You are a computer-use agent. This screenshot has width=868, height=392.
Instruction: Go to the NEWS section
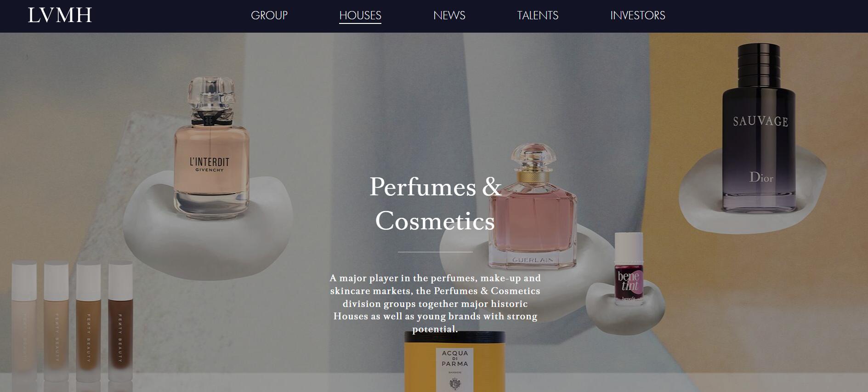pyautogui.click(x=449, y=15)
